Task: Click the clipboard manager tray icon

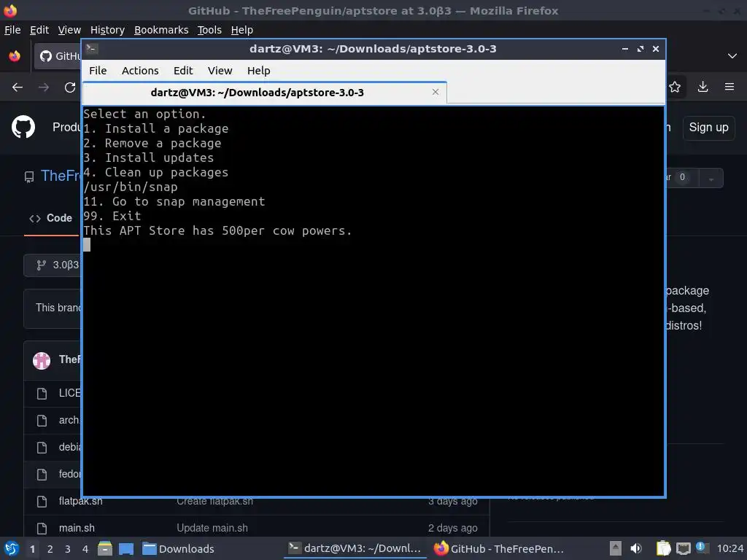Action: [663, 548]
